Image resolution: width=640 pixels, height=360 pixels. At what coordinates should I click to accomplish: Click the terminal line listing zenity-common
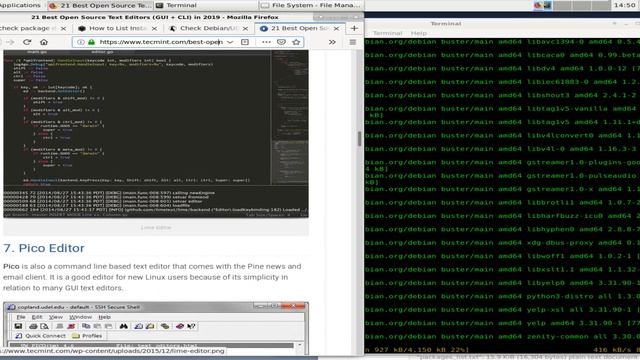(x=502, y=337)
